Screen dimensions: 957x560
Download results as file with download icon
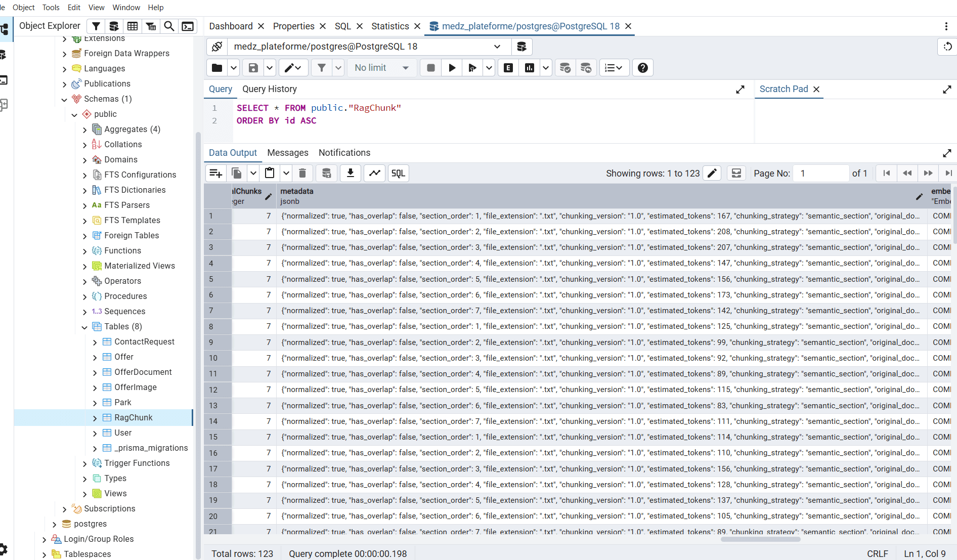[x=350, y=173]
